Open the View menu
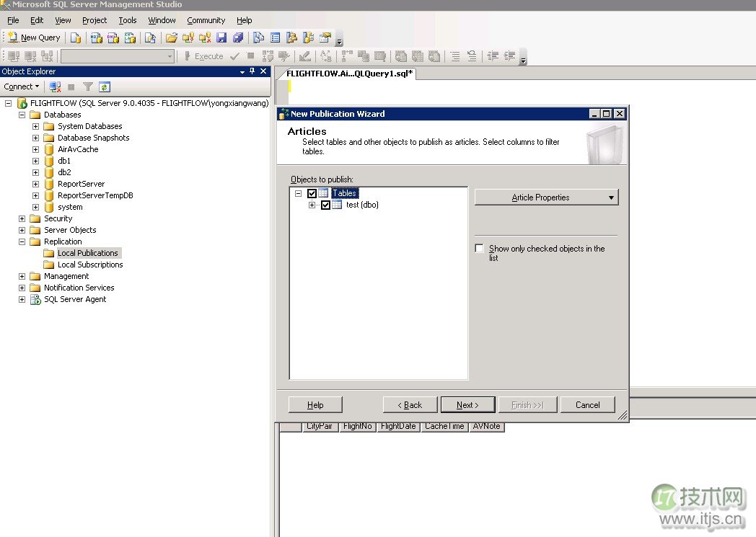The height and width of the screenshot is (537, 756). pyautogui.click(x=63, y=20)
